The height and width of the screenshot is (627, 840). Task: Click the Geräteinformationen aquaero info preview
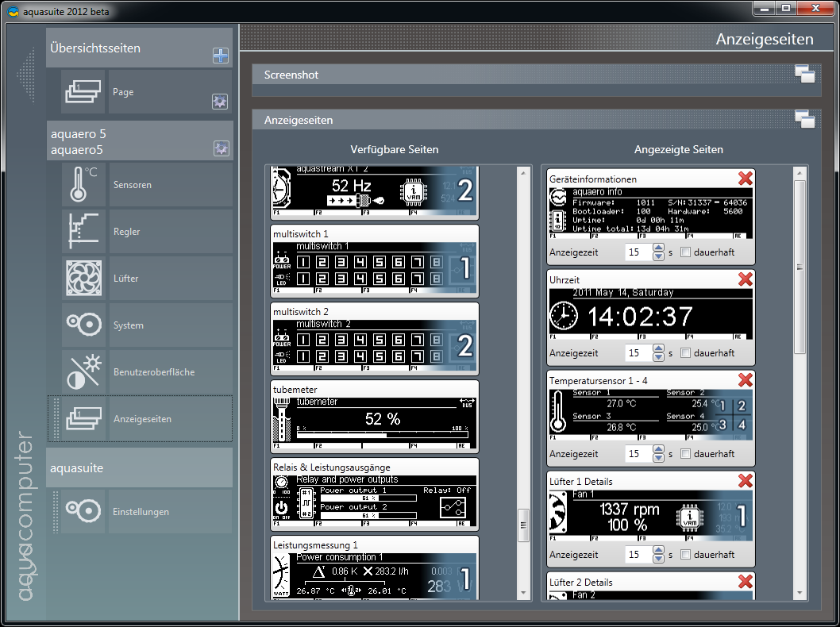[x=651, y=213]
